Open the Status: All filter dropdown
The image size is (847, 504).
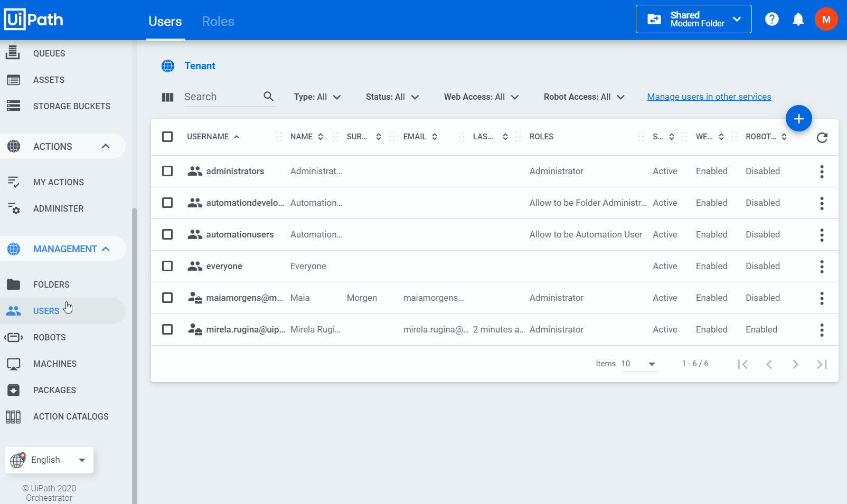click(392, 97)
